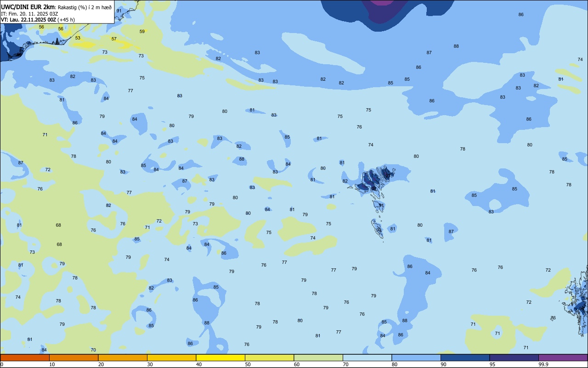The image size is (588, 368).
Task: Click the '30' tick label on the legend scale
Action: (x=150, y=364)
